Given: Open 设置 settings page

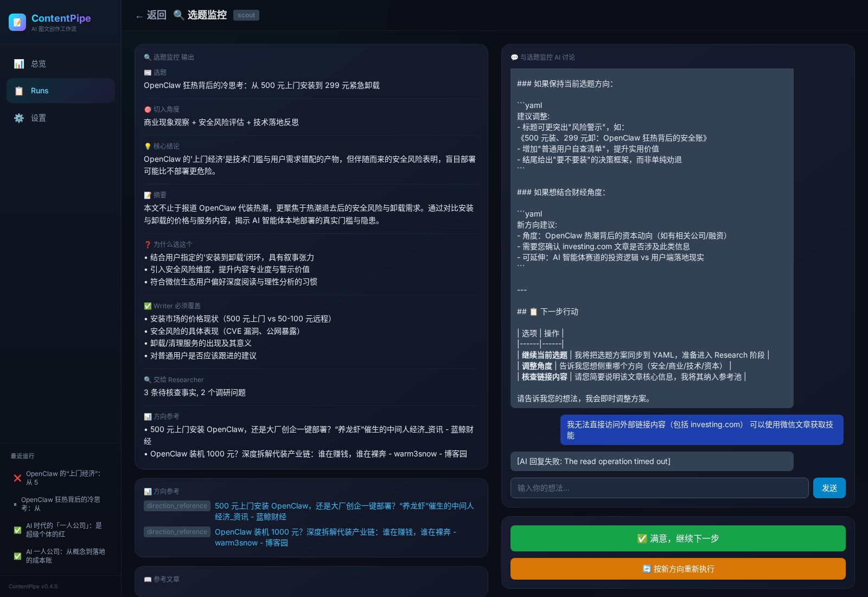Looking at the screenshot, I should pos(61,118).
